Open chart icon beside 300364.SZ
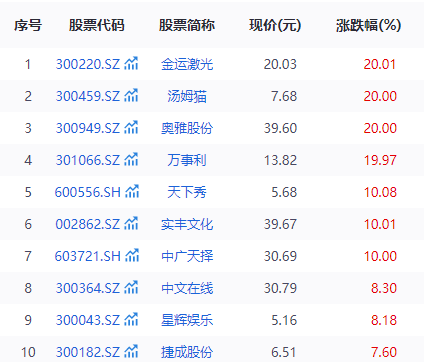This screenshot has width=424, height=362. click(131, 287)
